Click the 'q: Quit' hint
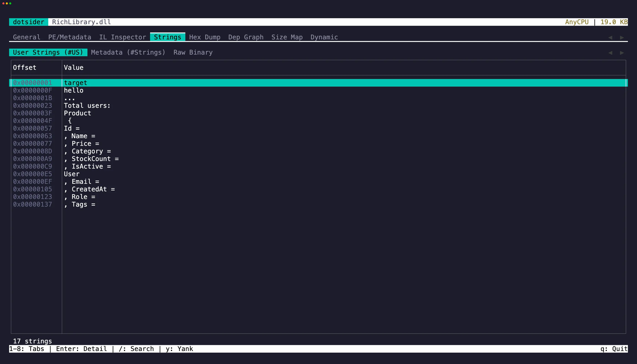Image resolution: width=637 pixels, height=364 pixels. 614,349
